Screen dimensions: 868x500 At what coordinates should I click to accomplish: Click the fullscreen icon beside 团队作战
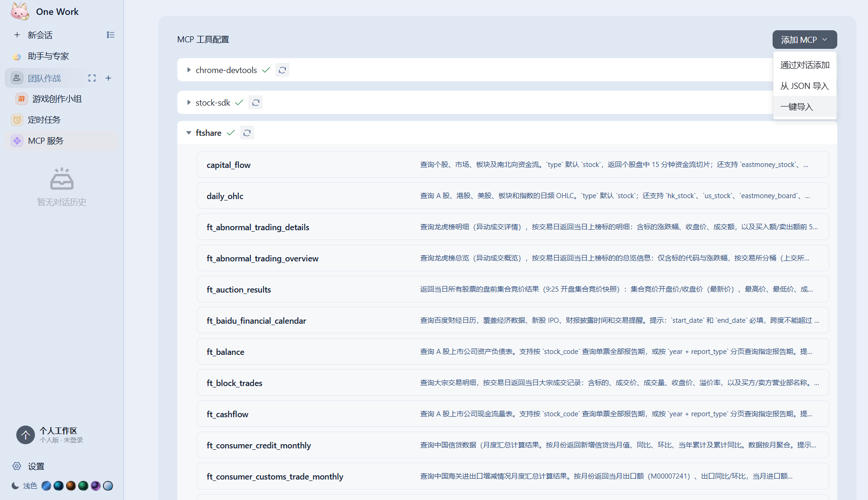[x=92, y=78]
